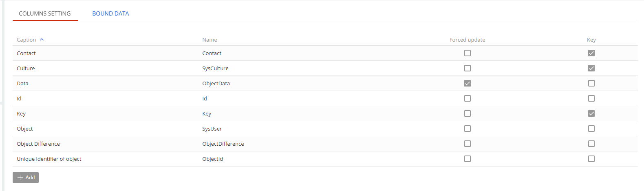Image resolution: width=644 pixels, height=191 pixels.
Task: Enable Forced update for Object row
Action: coord(468,129)
